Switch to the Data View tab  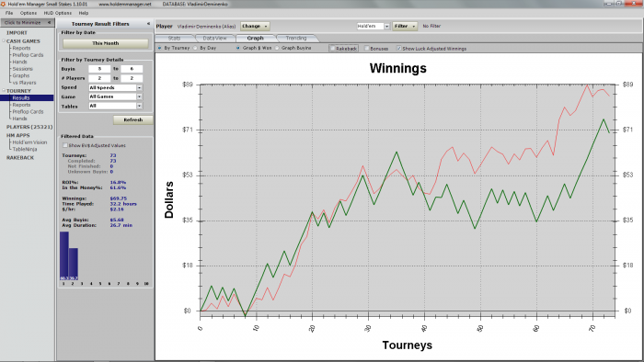pos(214,38)
